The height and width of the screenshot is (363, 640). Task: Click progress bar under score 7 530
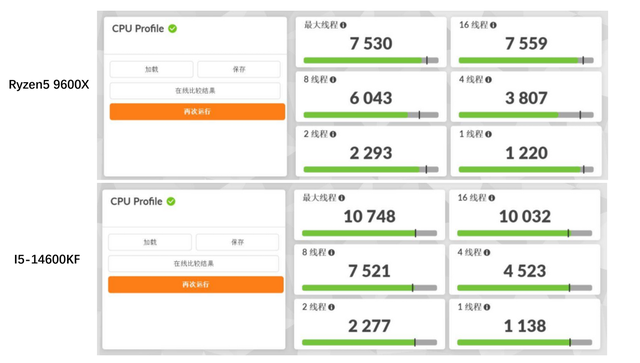click(x=371, y=60)
